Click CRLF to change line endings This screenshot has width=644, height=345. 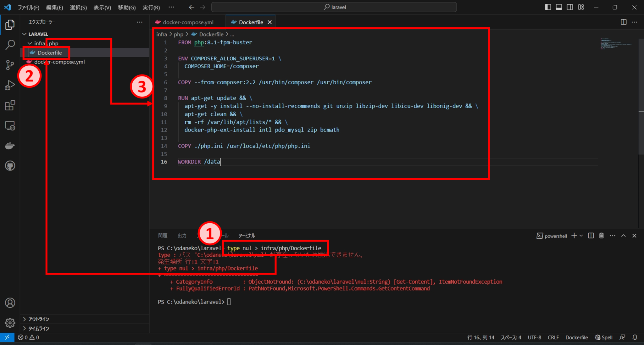[x=553, y=337]
